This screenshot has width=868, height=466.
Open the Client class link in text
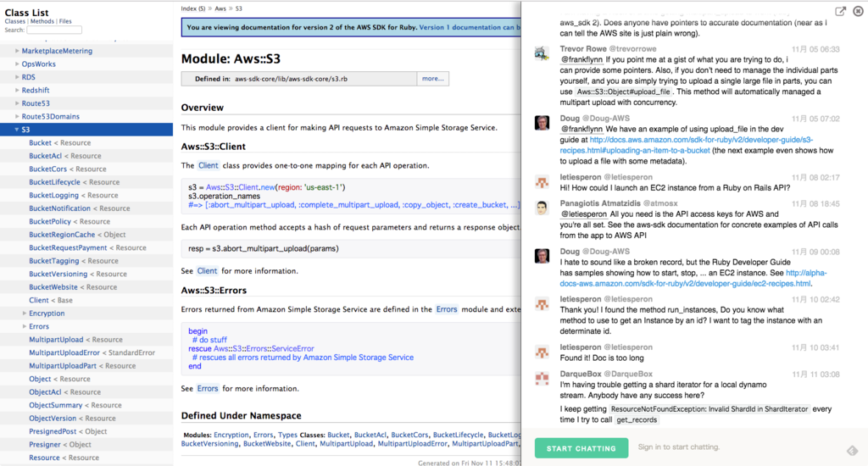click(x=209, y=165)
